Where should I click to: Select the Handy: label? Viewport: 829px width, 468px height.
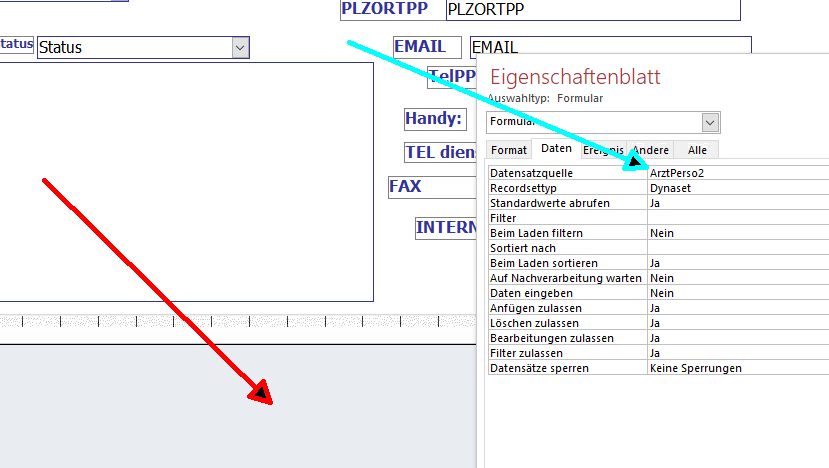click(435, 119)
